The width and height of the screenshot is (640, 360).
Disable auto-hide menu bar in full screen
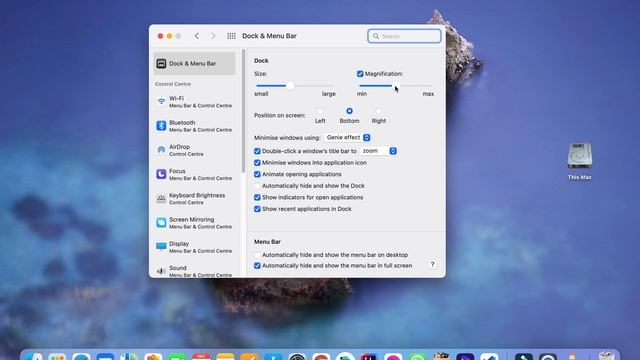[257, 266]
